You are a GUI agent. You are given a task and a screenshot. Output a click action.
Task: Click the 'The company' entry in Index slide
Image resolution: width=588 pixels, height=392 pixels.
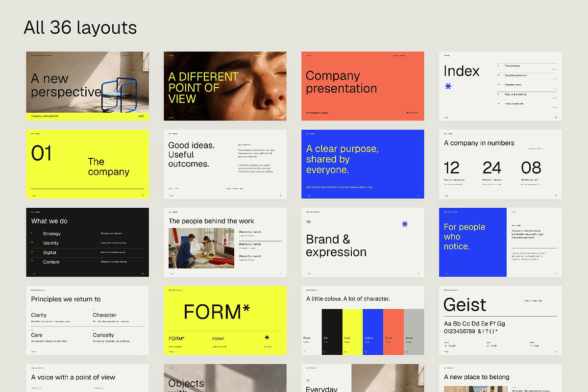(x=512, y=66)
